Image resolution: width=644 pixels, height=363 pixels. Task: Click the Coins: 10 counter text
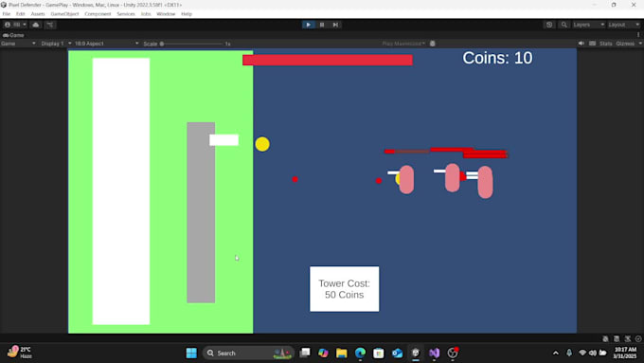click(497, 58)
